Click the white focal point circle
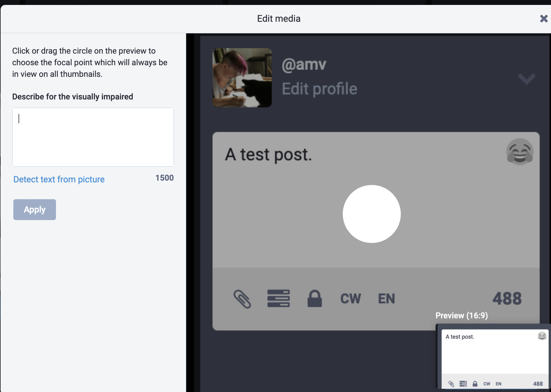 coord(371,214)
